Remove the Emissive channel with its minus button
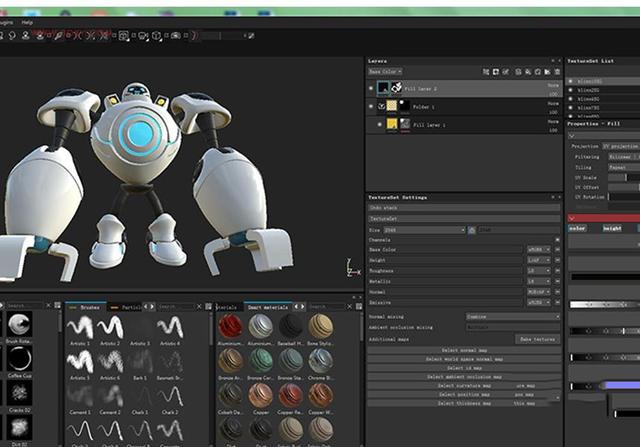640x447 pixels. point(558,302)
